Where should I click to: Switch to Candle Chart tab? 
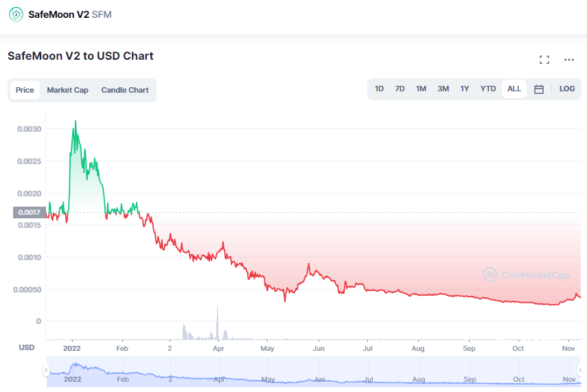pyautogui.click(x=125, y=90)
